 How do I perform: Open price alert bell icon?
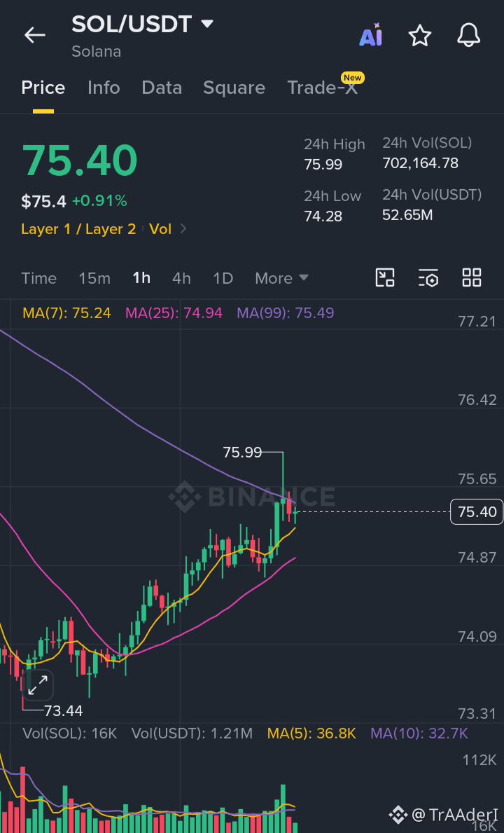click(x=469, y=35)
